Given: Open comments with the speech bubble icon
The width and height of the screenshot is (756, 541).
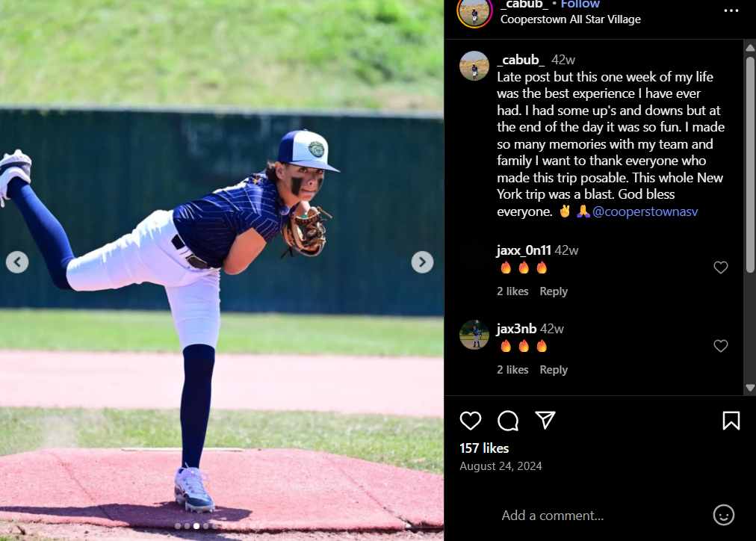Looking at the screenshot, I should tap(508, 421).
